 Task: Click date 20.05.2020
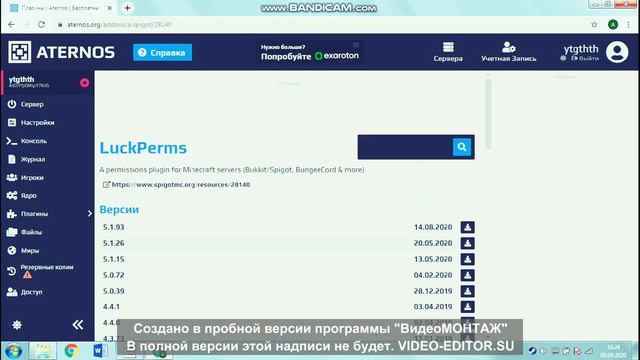point(433,243)
